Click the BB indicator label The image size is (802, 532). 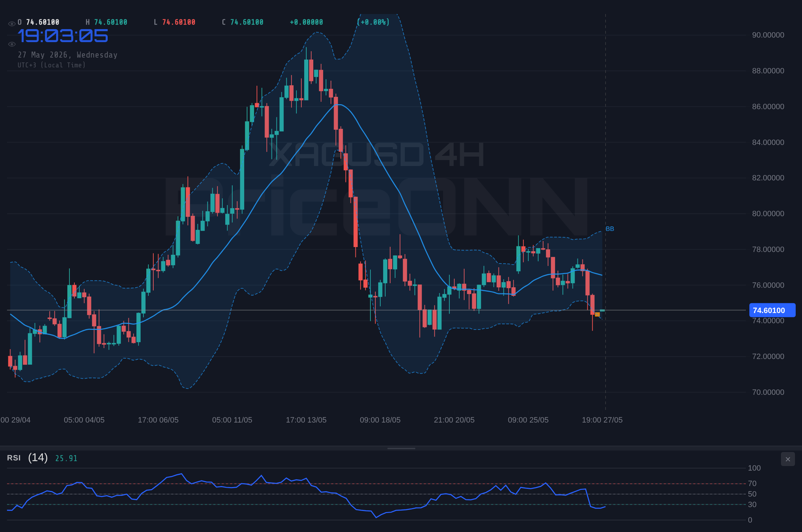tap(610, 229)
